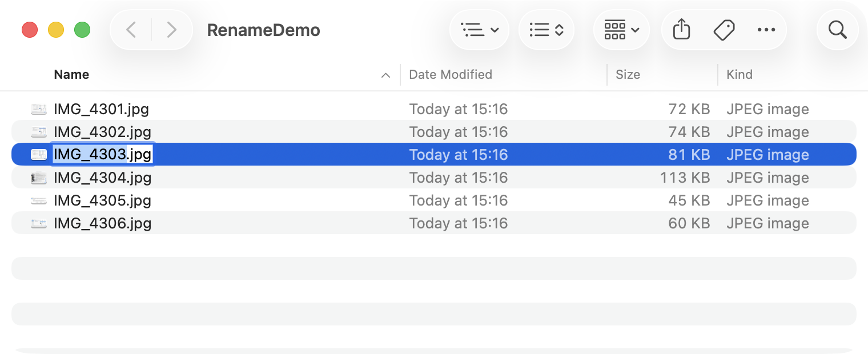This screenshot has height=354, width=868.
Task: Go back with the left chevron button
Action: [x=131, y=30]
